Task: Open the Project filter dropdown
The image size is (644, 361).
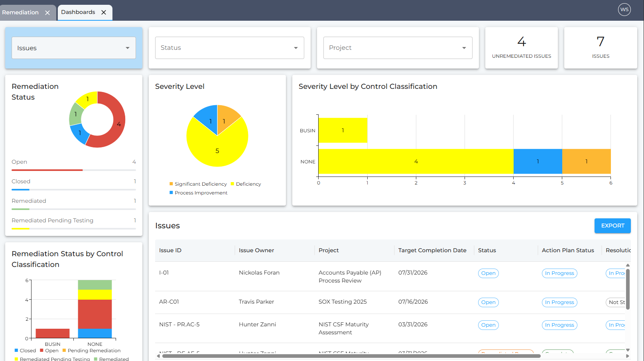Action: [x=398, y=48]
